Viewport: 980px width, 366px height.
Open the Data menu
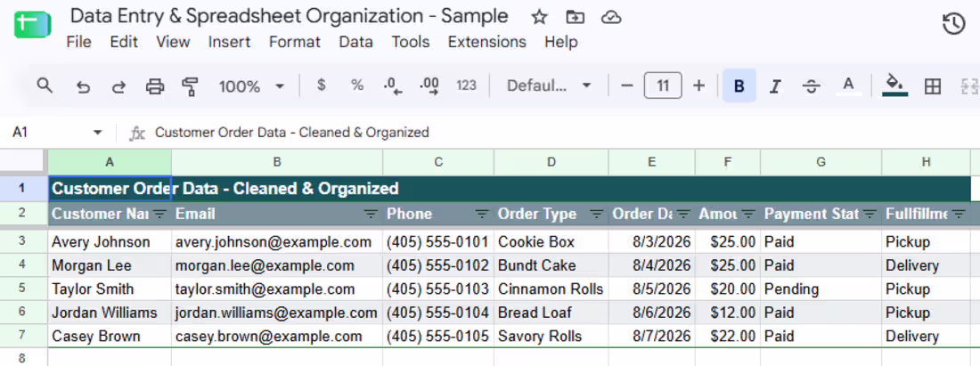(355, 42)
